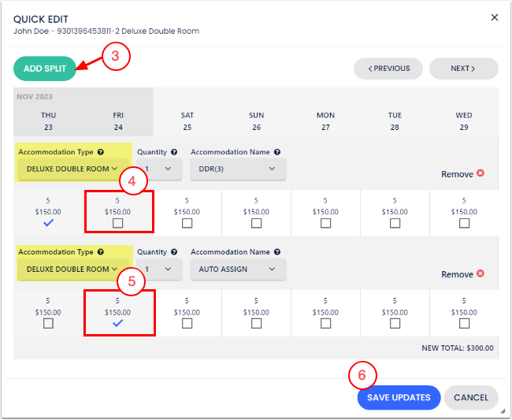This screenshot has height=420, width=512.
Task: Open the DDR(3) accommodation name dropdown
Action: coord(237,169)
